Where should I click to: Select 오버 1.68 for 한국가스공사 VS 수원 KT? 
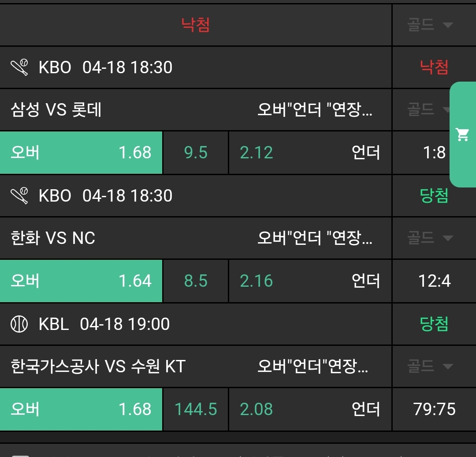[x=81, y=409]
